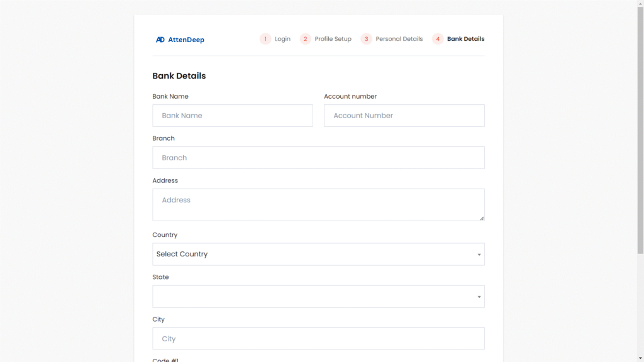This screenshot has width=644, height=362.
Task: Click the scrollbar up arrow
Action: click(x=640, y=3)
